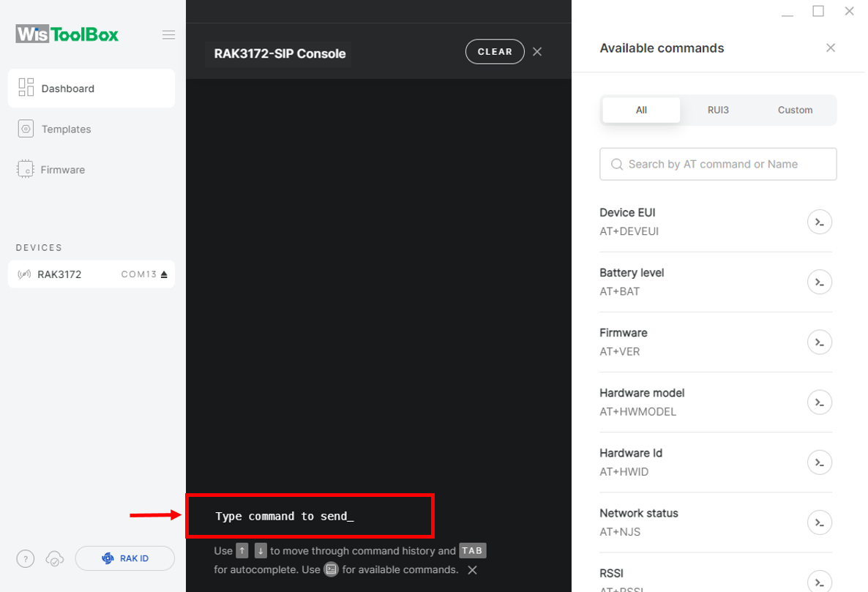Run the RSSI command

click(819, 582)
